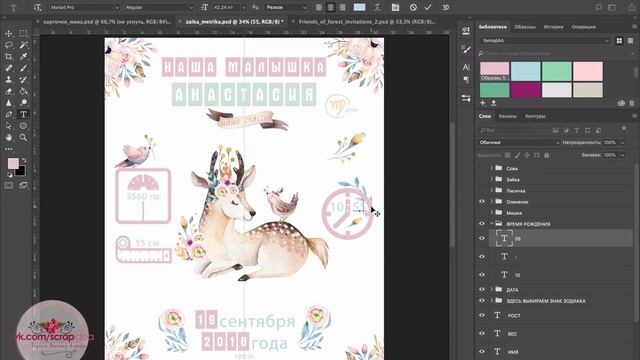This screenshot has width=640, height=360.
Task: Select the Eyedropper tool
Action: (x=24, y=56)
